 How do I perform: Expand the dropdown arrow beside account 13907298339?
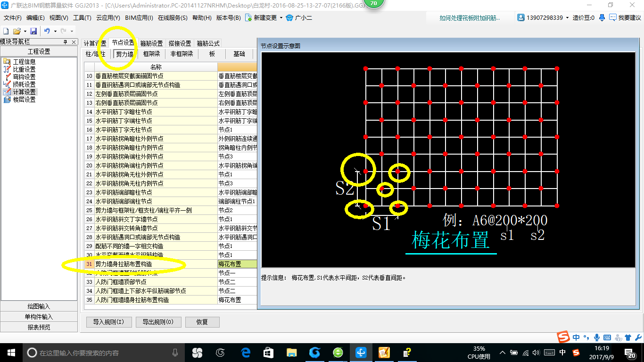[x=567, y=18]
